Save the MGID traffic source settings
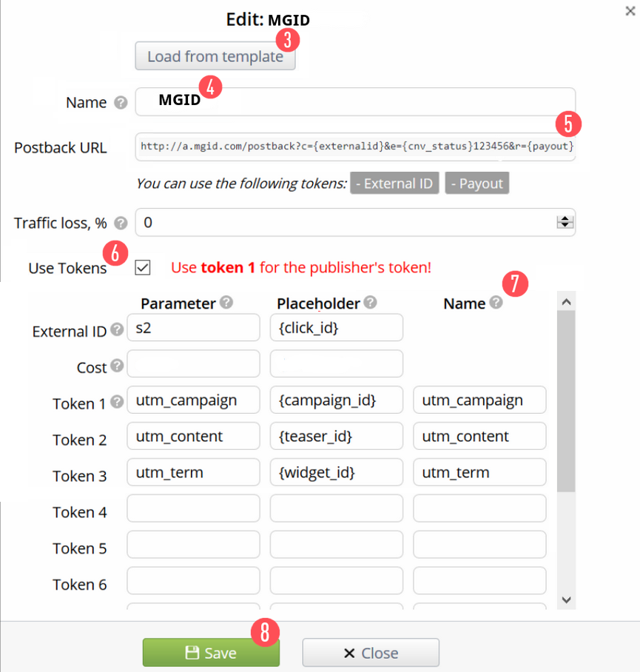The image size is (640, 672). coord(211,653)
